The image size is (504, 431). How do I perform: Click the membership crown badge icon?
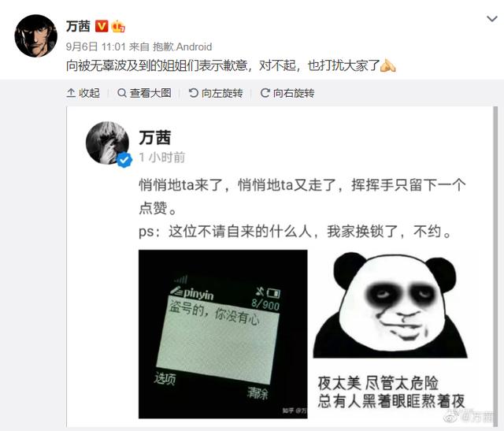118,26
